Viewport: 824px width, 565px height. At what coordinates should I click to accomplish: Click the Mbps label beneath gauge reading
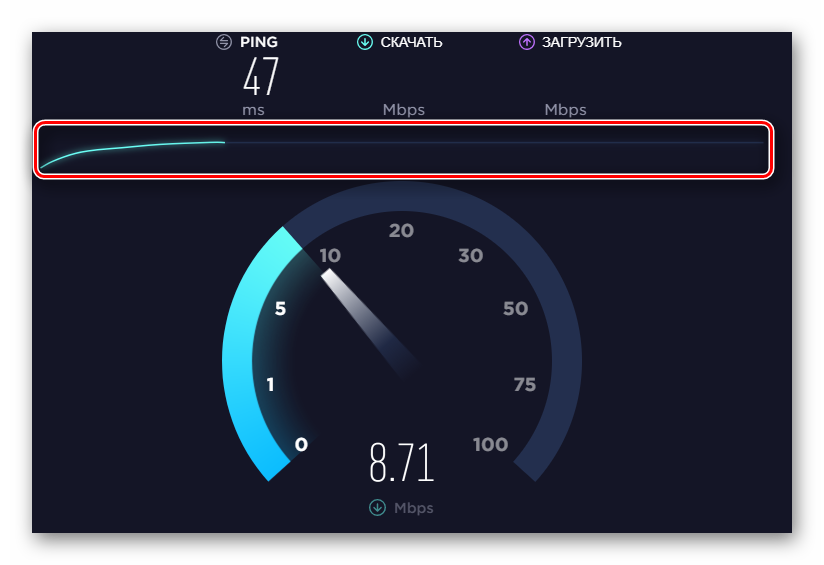coord(414,508)
